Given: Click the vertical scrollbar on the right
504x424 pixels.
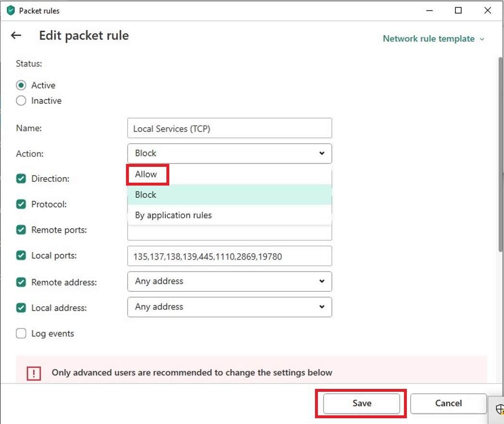Looking at the screenshot, I should [x=500, y=154].
